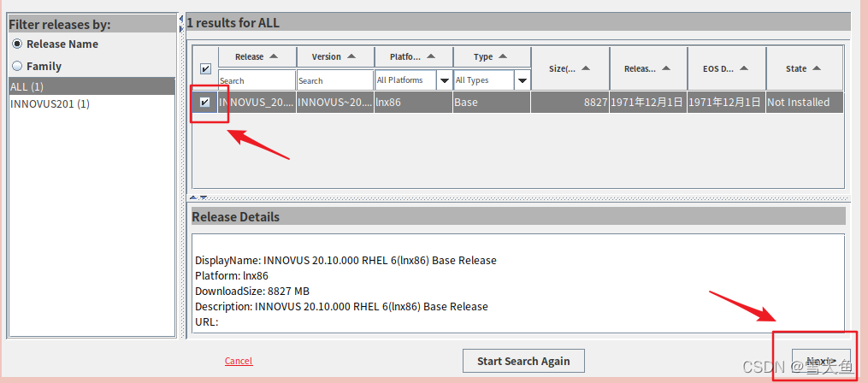
Task: Click the split pane collapse arrows above Release Details
Action: (198, 197)
